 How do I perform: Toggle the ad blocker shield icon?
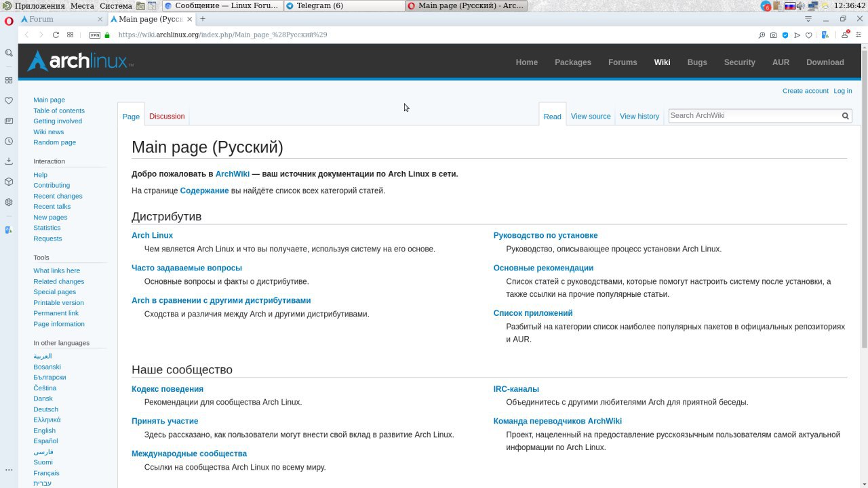785,35
